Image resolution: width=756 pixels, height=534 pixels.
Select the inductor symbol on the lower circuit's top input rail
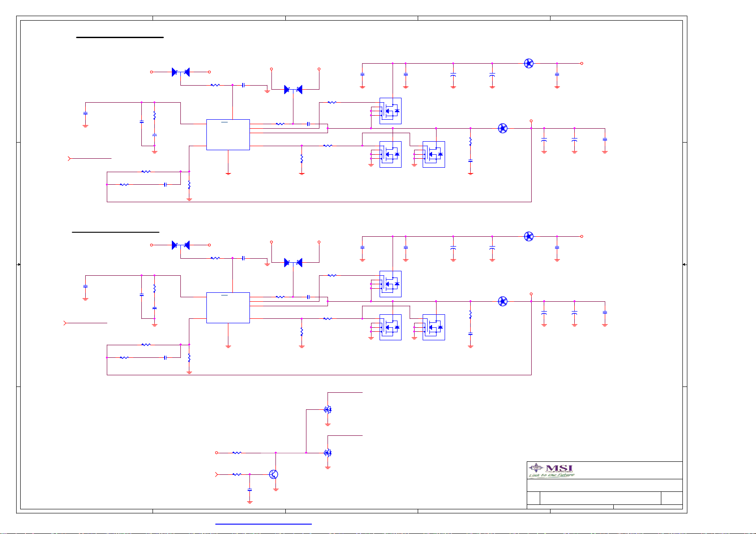(x=529, y=236)
